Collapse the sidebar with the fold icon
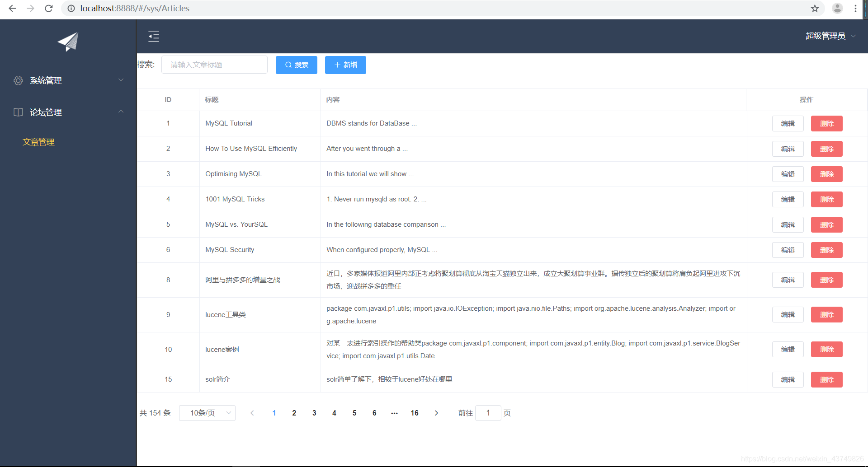The height and width of the screenshot is (467, 868). click(x=154, y=36)
